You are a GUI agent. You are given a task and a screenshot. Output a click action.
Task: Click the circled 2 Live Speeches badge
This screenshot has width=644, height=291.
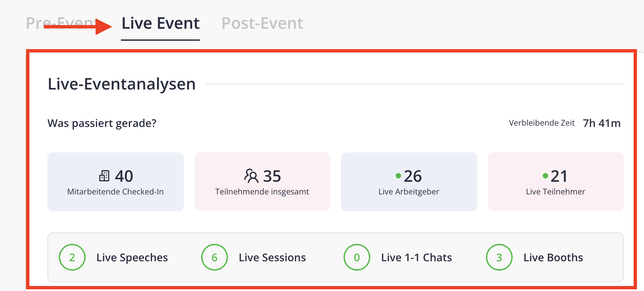coord(72,257)
